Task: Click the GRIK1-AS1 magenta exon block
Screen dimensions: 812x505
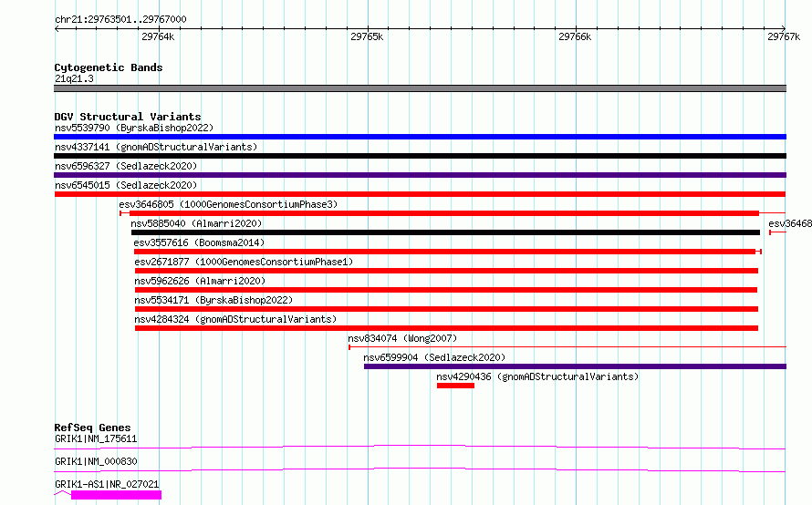Action: (116, 495)
